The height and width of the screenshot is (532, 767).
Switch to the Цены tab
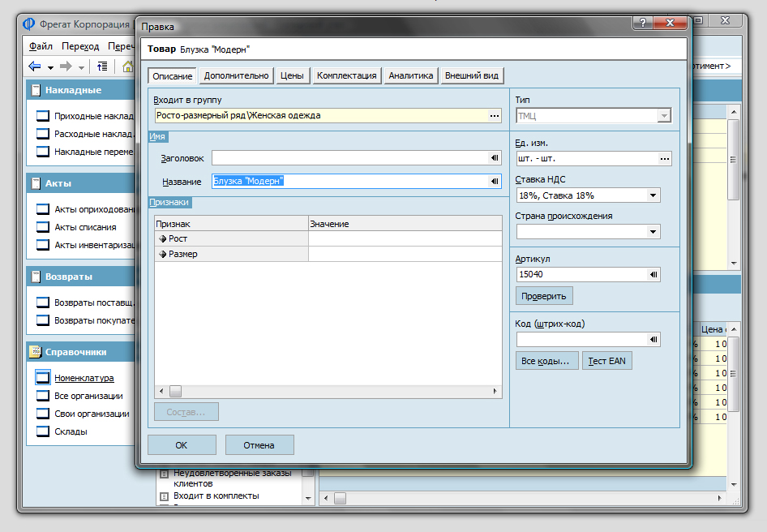pyautogui.click(x=292, y=75)
